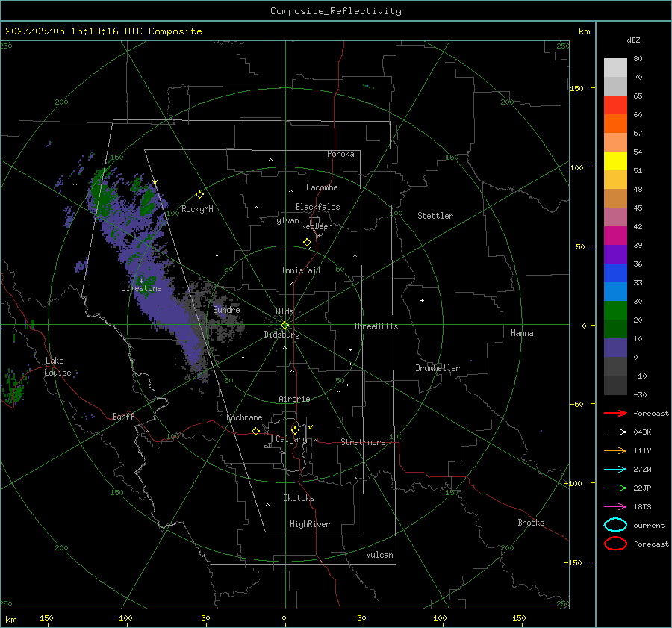The image size is (672, 628).
Task: Click the Stettler town label
Action: 435,216
